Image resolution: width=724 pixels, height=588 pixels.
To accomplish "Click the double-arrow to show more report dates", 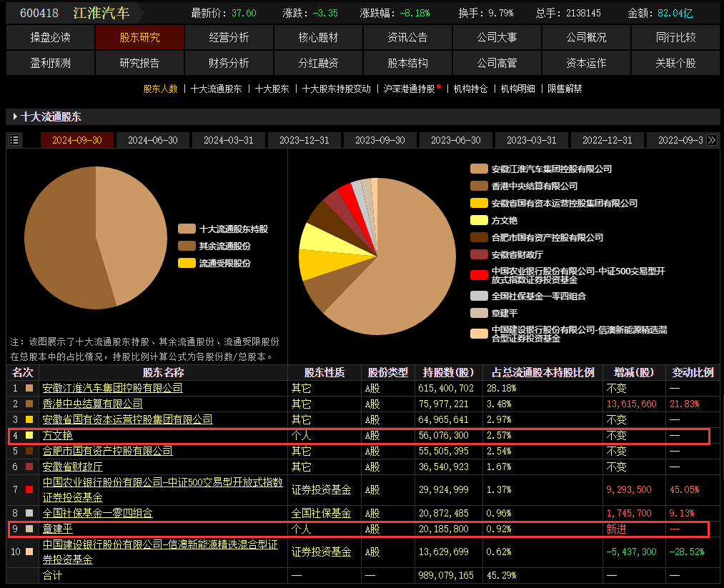I will 711,140.
